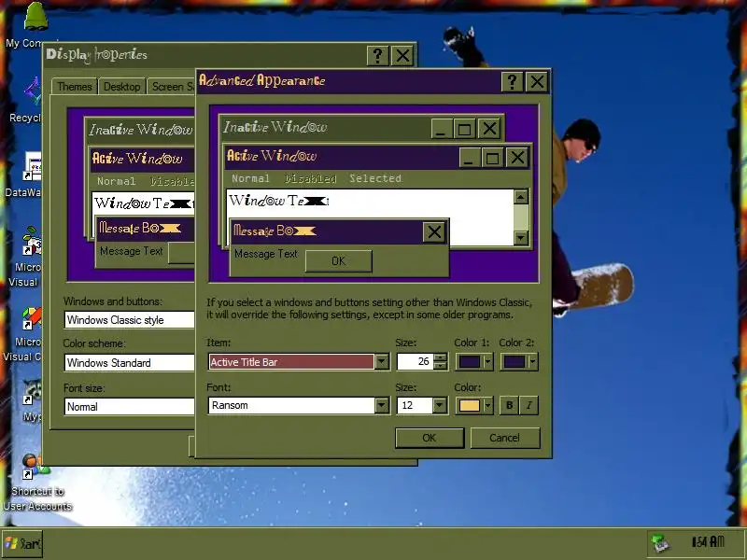Confirm with OK in Advanced Appearance
The height and width of the screenshot is (560, 747).
tap(430, 438)
